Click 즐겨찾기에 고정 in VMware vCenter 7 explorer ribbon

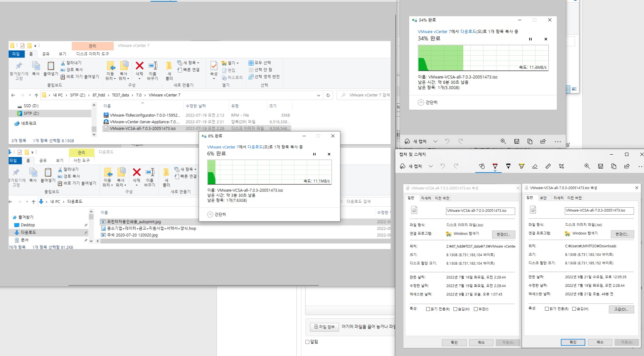click(19, 71)
